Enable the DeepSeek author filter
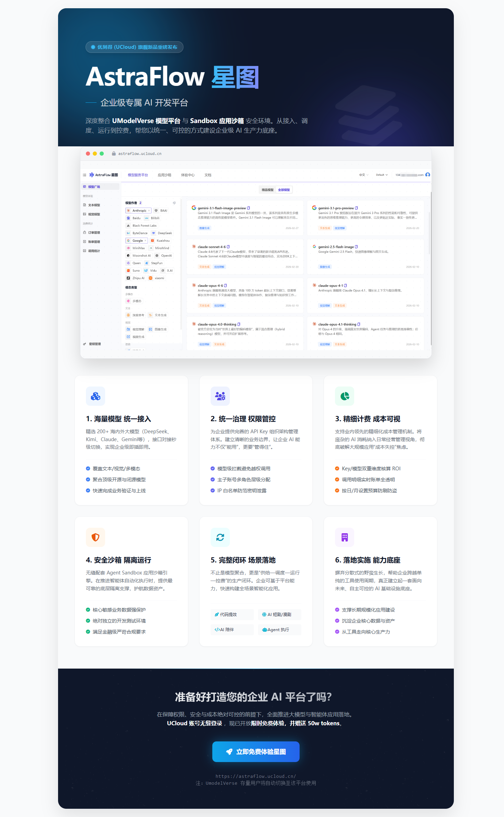Image resolution: width=504 pixels, height=817 pixels. click(x=162, y=233)
